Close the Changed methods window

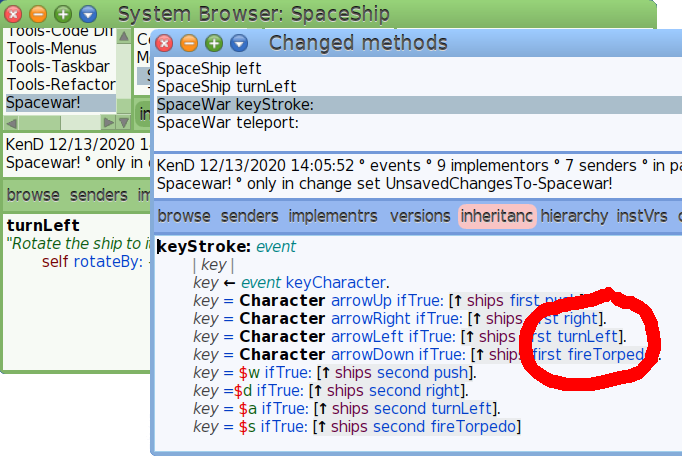(x=165, y=43)
